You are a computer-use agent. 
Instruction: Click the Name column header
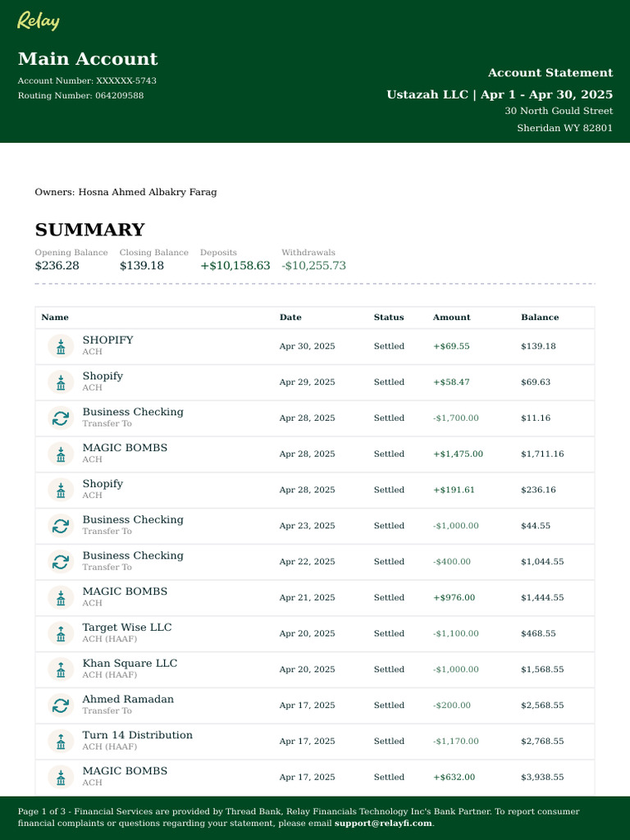pos(55,317)
